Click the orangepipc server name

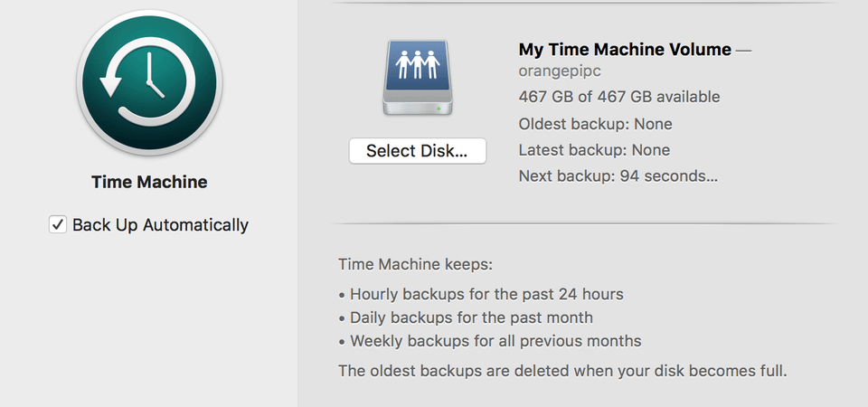559,71
